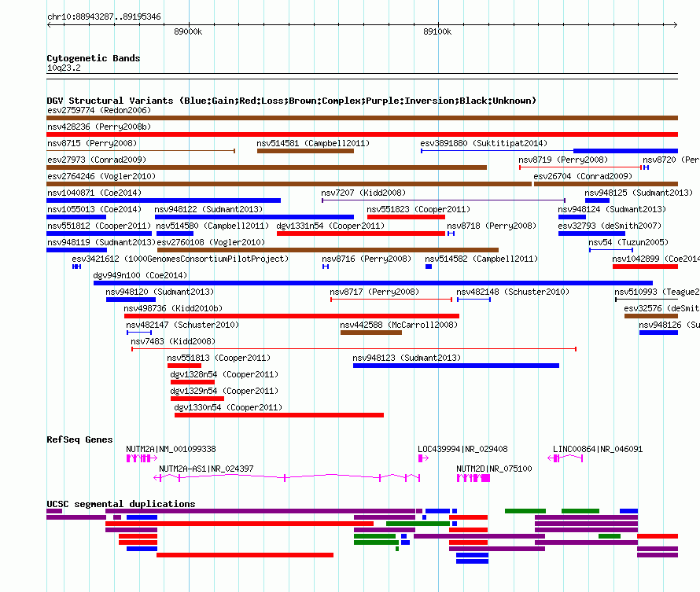Select nsv1040871 (Coe2014) blue gain bar
Viewport: 700px width, 592px height.
click(x=164, y=200)
